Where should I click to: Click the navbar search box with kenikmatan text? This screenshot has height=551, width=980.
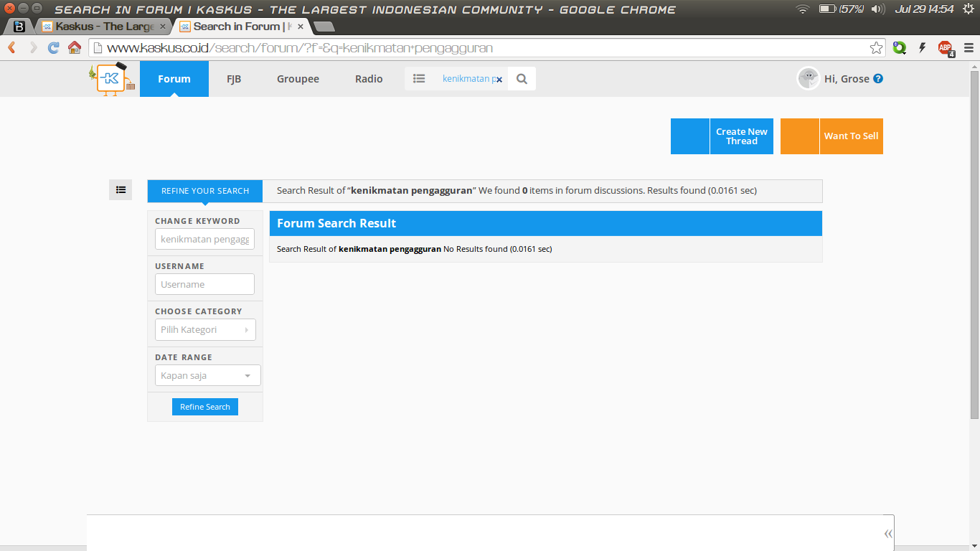click(470, 79)
